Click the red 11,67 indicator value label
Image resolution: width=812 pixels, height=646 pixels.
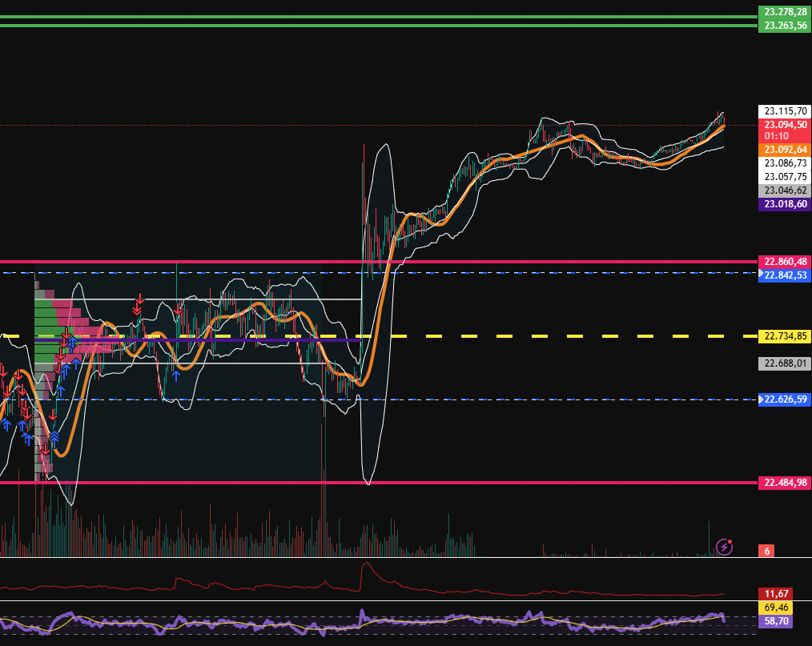coord(774,593)
